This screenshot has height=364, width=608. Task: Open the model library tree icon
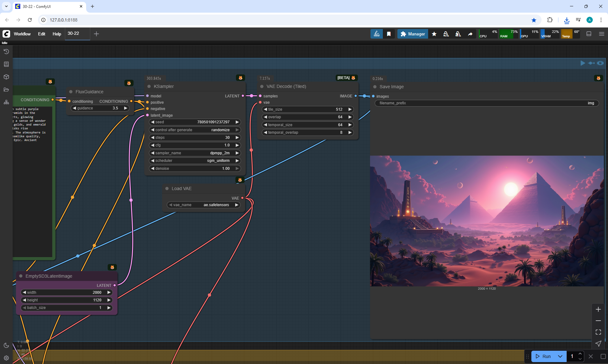tap(6, 102)
